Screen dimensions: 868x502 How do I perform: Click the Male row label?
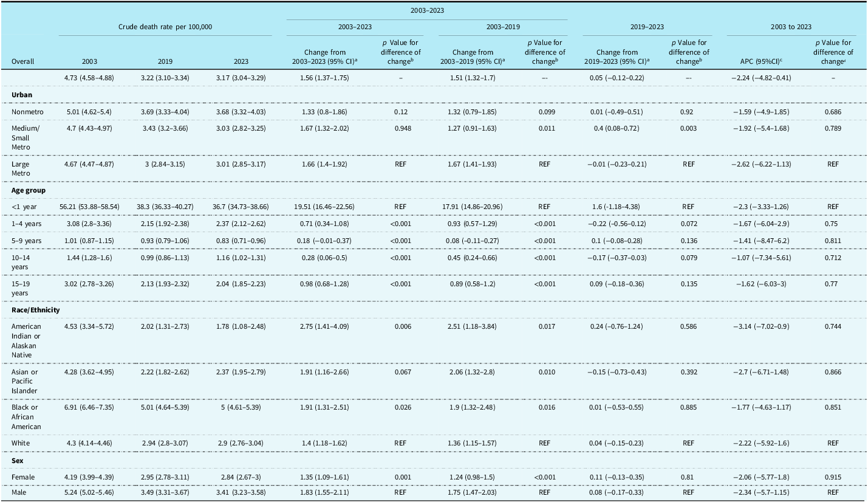(x=18, y=492)
